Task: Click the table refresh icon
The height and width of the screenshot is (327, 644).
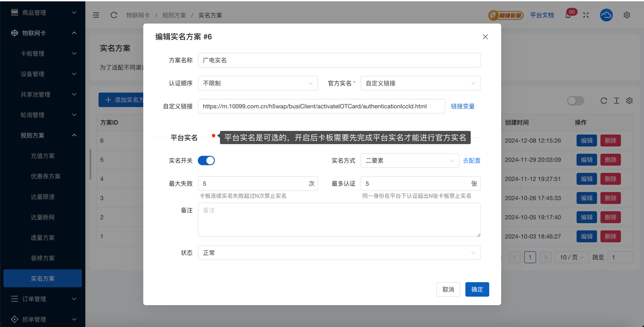Action: click(604, 101)
